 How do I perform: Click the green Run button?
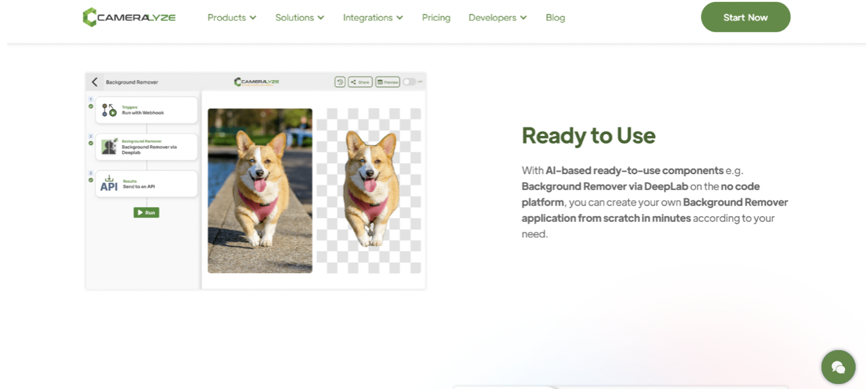tap(147, 212)
